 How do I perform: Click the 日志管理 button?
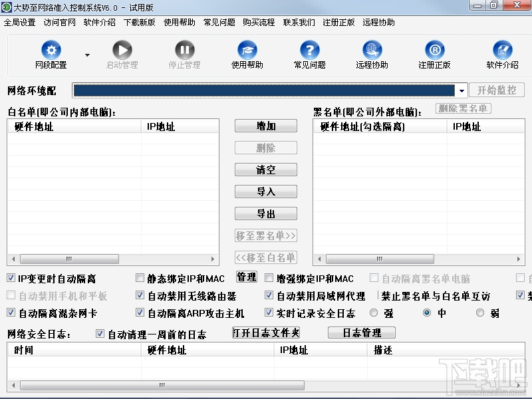coord(362,332)
